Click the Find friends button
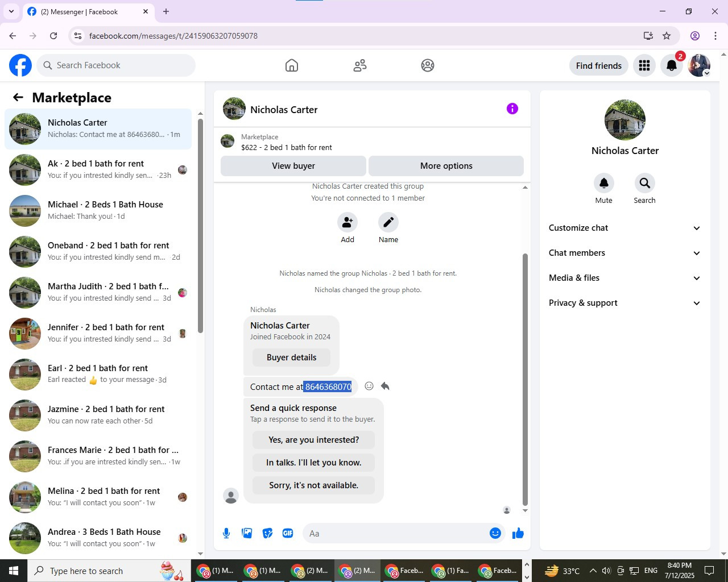Image resolution: width=728 pixels, height=582 pixels. pos(599,65)
